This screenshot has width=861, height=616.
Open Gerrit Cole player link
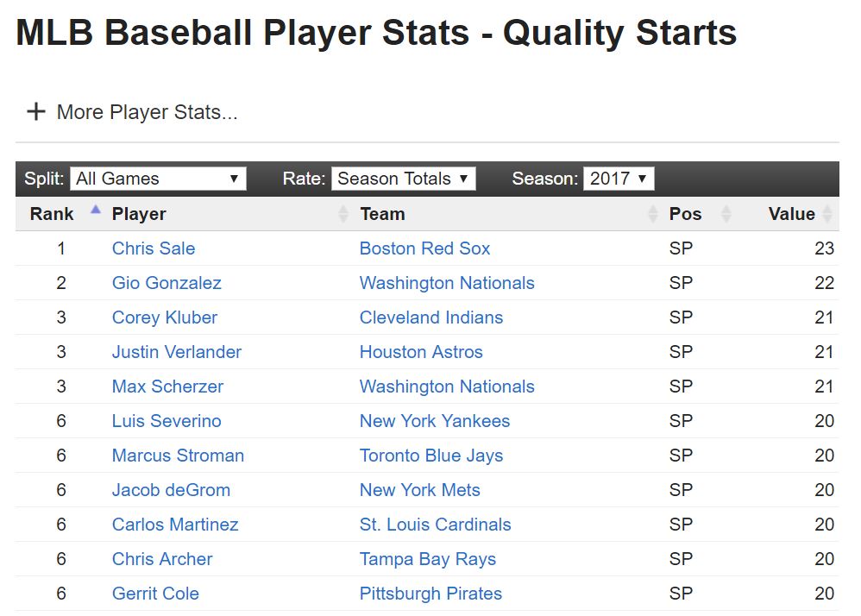coord(155,594)
